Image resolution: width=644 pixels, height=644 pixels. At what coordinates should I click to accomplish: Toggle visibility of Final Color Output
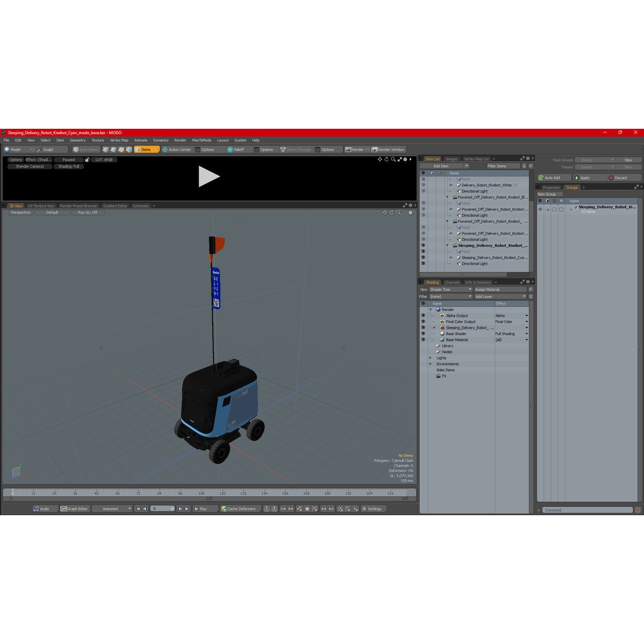tap(423, 321)
